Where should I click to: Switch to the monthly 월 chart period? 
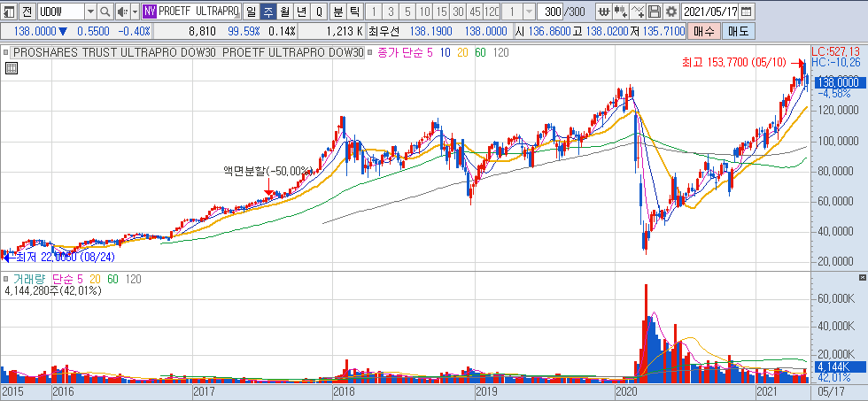click(284, 11)
